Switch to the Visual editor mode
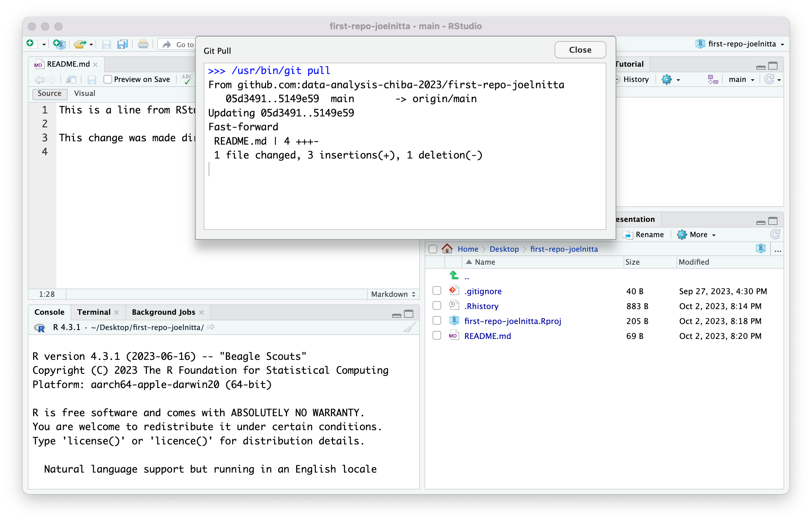This screenshot has width=812, height=522. click(85, 94)
